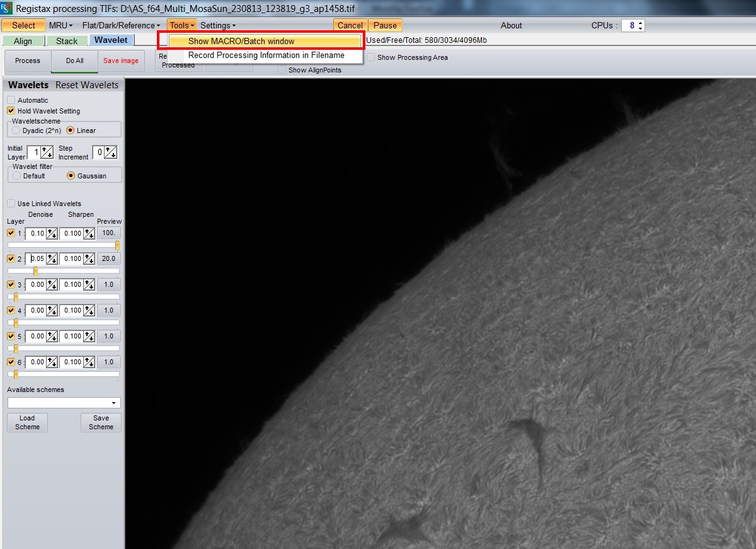Adjust Layer 3 Sharpen stepper arrows
This screenshot has width=756, height=549.
point(89,284)
